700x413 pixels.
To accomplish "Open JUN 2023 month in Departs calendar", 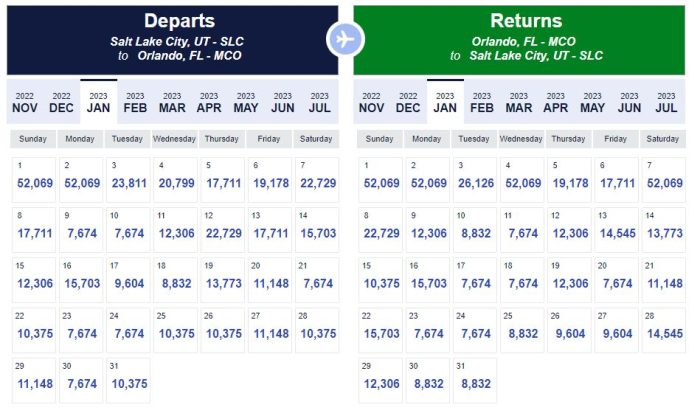I will coord(283,102).
